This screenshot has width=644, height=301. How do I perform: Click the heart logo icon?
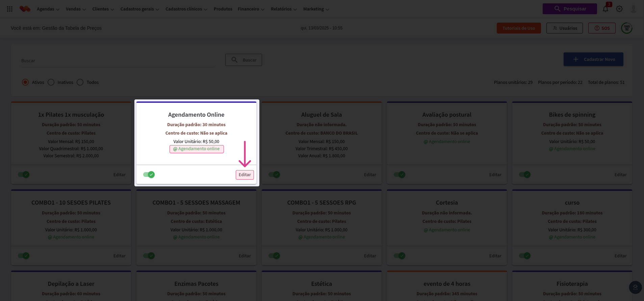25,9
